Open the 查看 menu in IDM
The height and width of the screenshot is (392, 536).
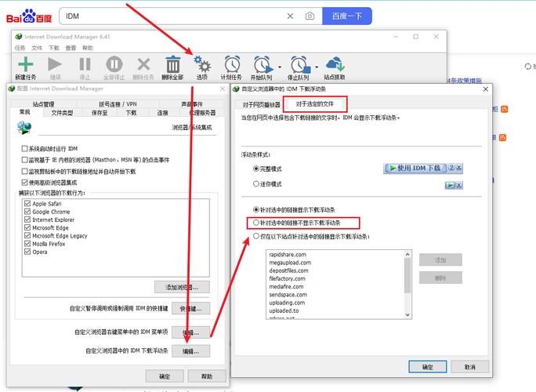71,48
